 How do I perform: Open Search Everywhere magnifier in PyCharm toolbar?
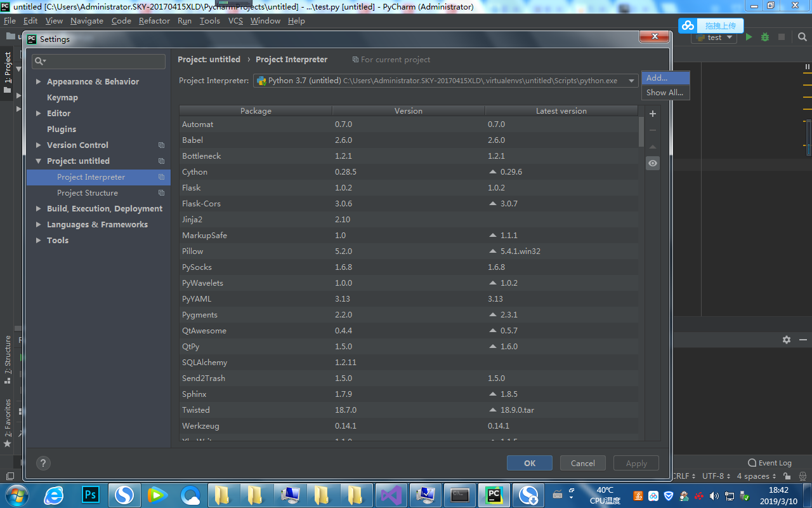click(802, 37)
